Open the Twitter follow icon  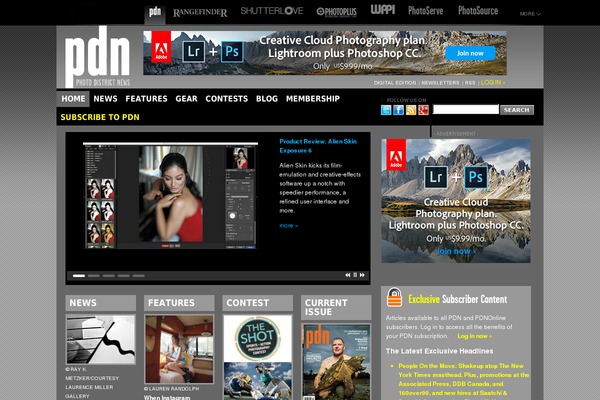tap(386, 110)
